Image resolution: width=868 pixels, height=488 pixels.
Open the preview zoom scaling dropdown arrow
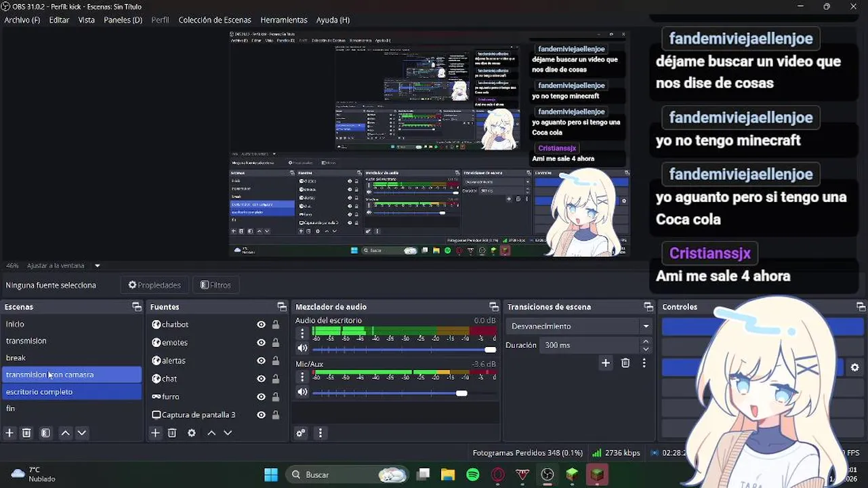(97, 266)
